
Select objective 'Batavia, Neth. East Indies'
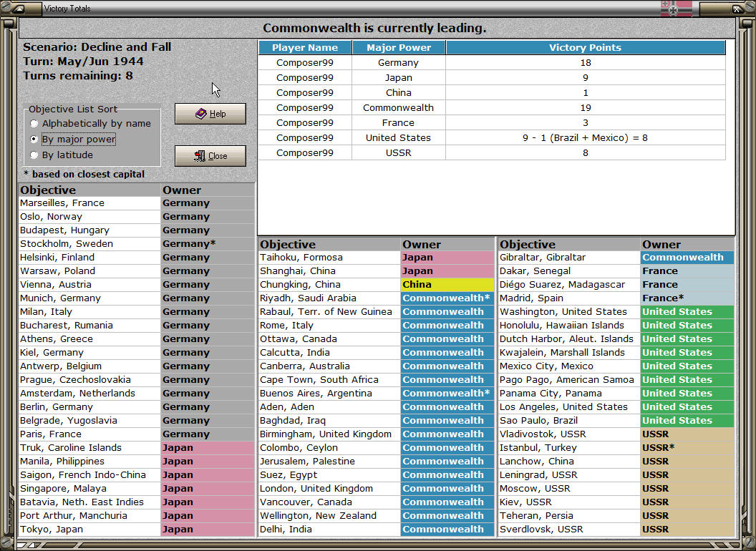click(x=89, y=502)
